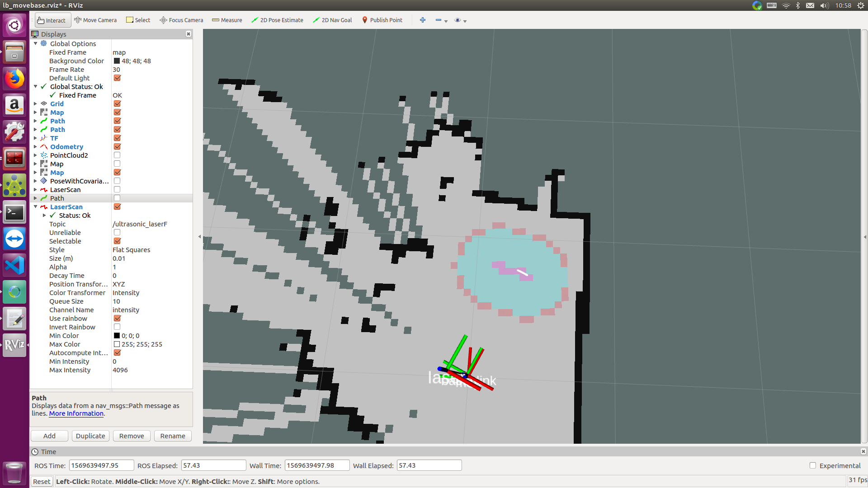Screen dimensions: 868x488
Task: Toggle the Experimental checkbox
Action: (x=813, y=465)
